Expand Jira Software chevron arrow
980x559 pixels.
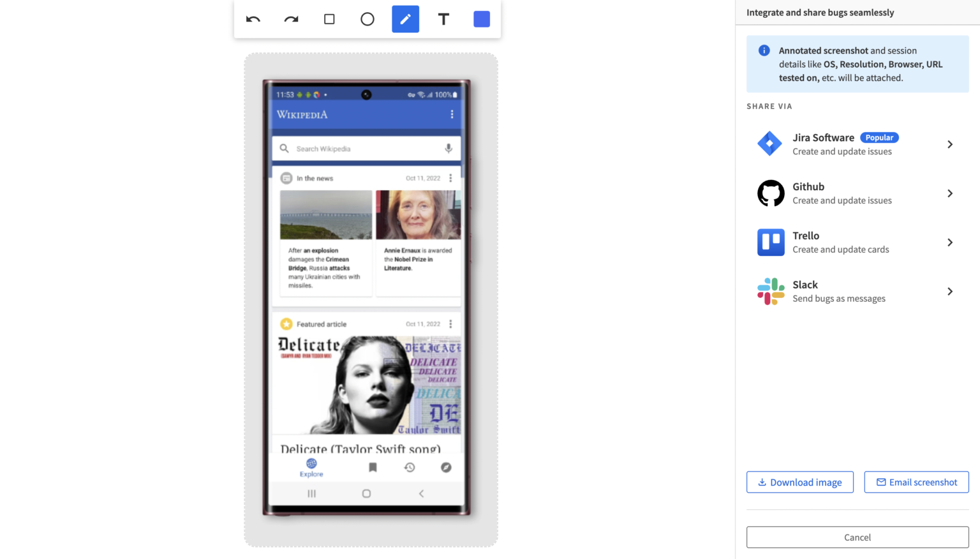click(950, 144)
